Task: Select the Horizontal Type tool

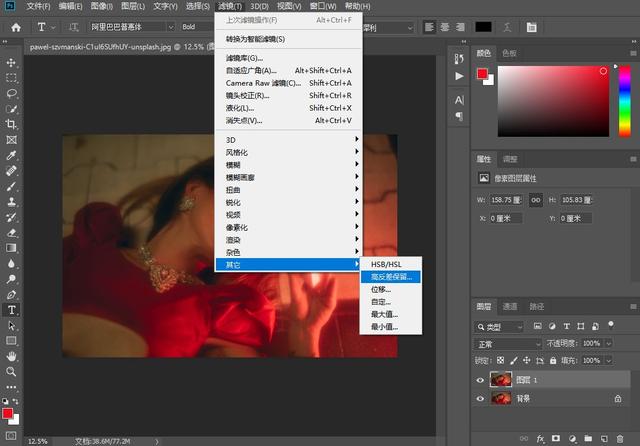Action: [x=11, y=310]
